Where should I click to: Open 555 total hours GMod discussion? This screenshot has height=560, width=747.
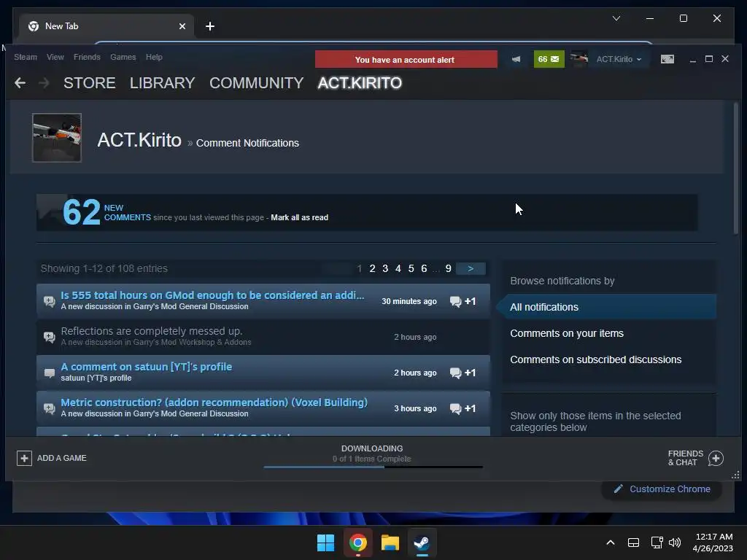212,295
